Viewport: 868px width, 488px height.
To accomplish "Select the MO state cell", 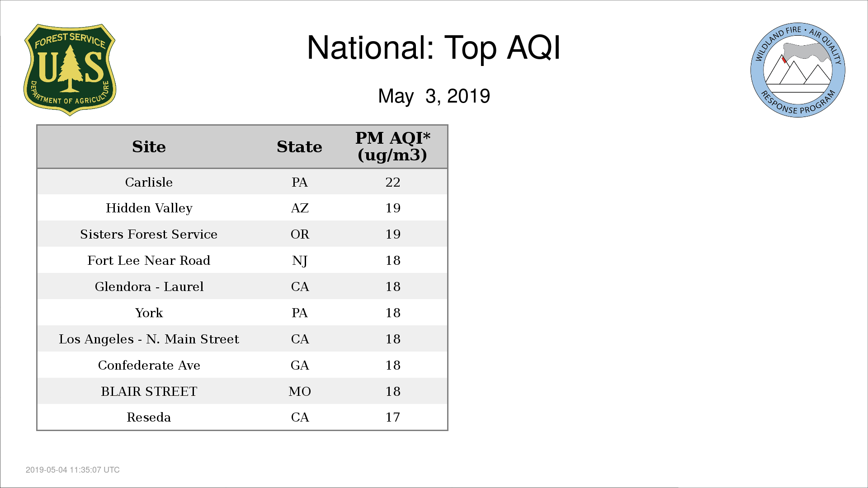I will pyautogui.click(x=300, y=391).
